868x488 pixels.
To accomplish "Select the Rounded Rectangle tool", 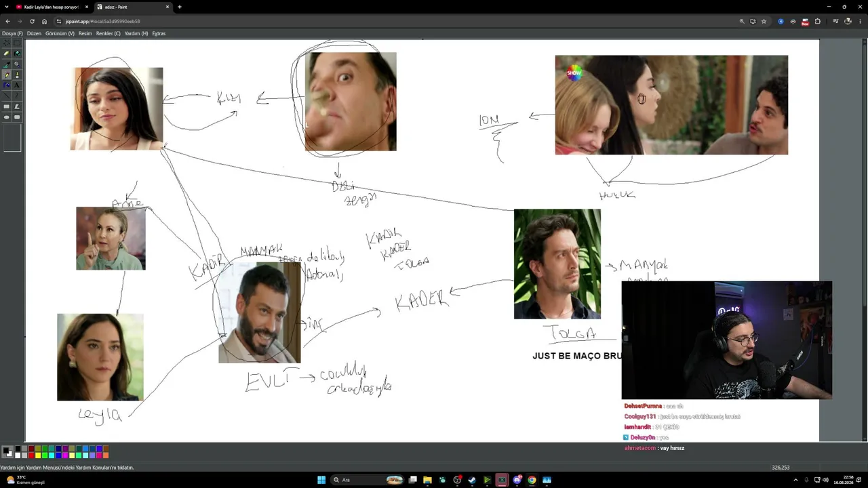I will coord(17,117).
